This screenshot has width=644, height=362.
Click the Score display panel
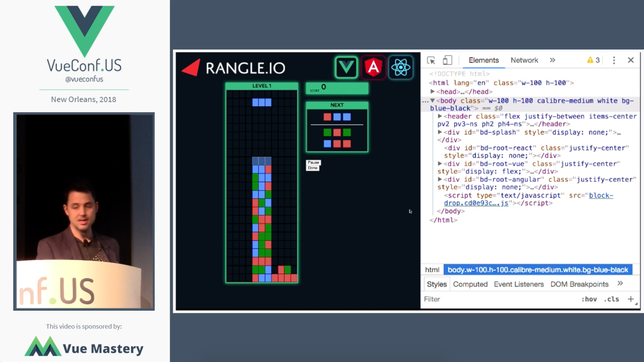click(337, 88)
